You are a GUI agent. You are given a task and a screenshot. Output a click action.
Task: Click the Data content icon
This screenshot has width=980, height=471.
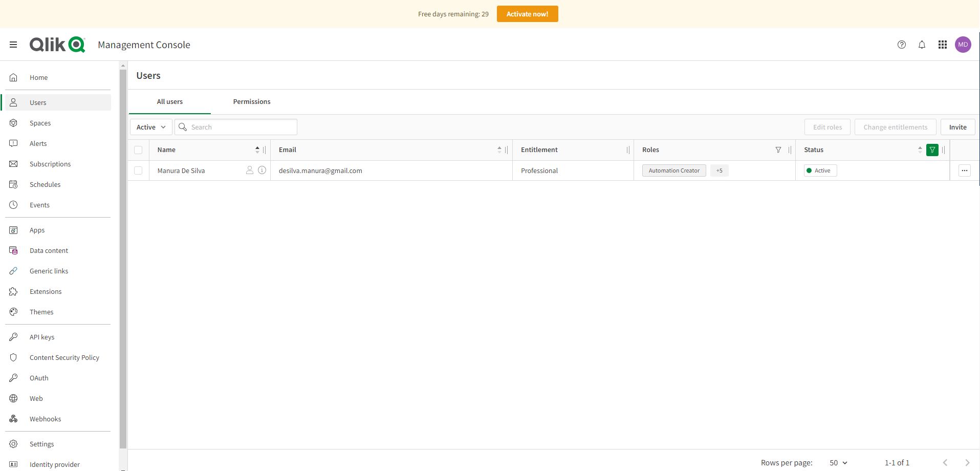tap(14, 250)
